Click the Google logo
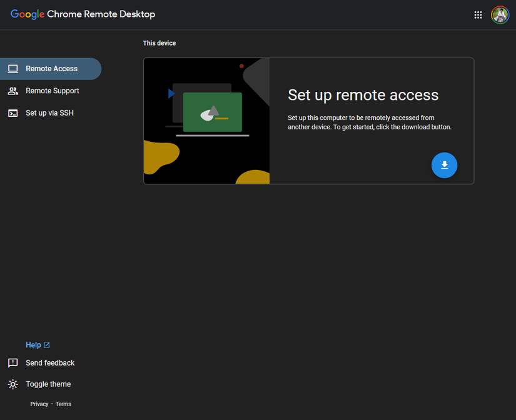The height and width of the screenshot is (420, 516). [x=26, y=14]
